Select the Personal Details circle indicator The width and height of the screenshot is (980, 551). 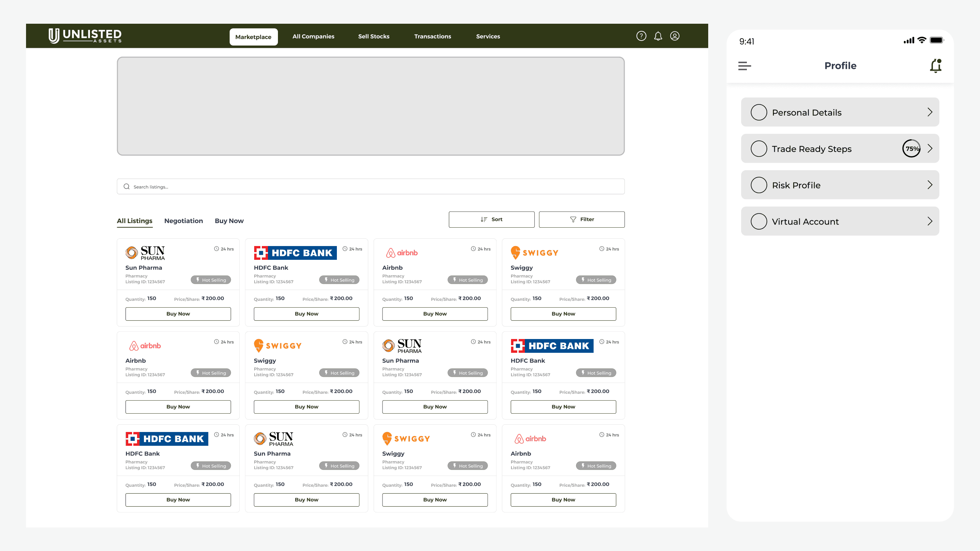pos(759,112)
